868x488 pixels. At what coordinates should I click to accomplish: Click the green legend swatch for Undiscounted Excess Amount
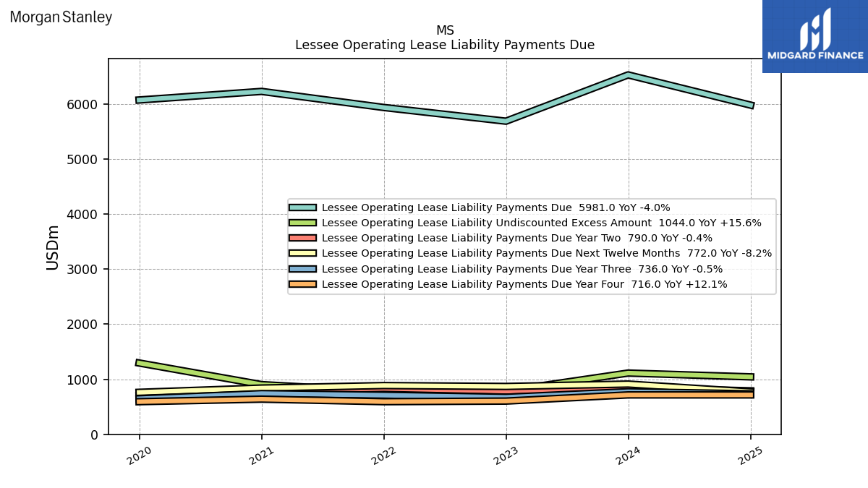tap(302, 223)
